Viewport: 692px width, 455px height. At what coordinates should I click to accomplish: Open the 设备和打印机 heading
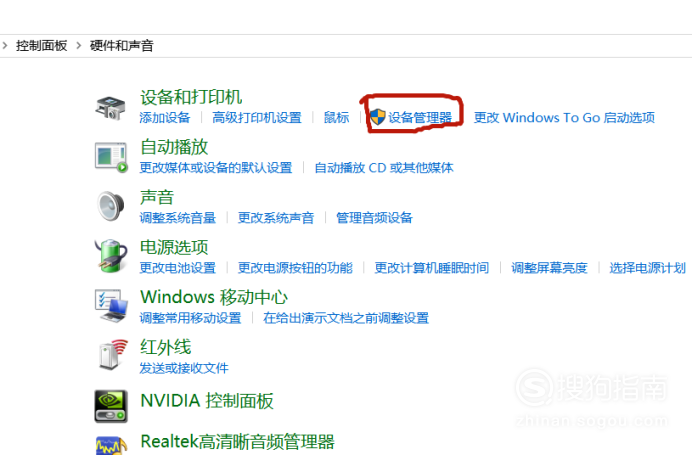191,97
